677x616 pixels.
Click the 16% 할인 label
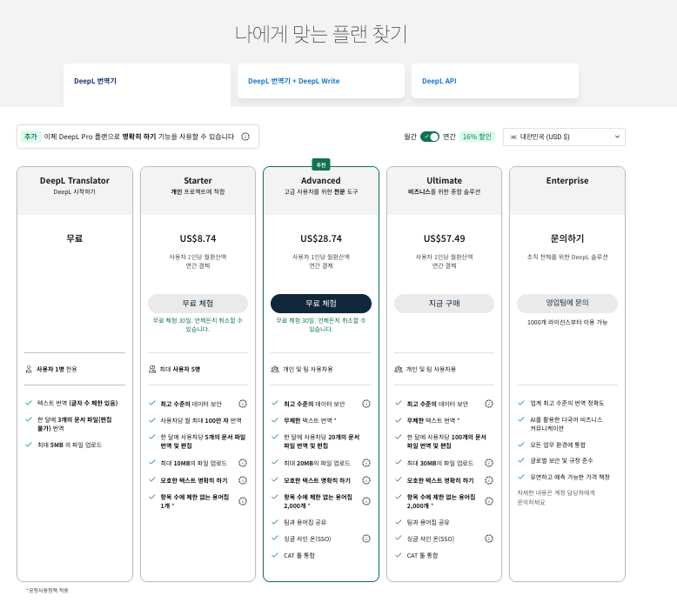click(x=477, y=137)
